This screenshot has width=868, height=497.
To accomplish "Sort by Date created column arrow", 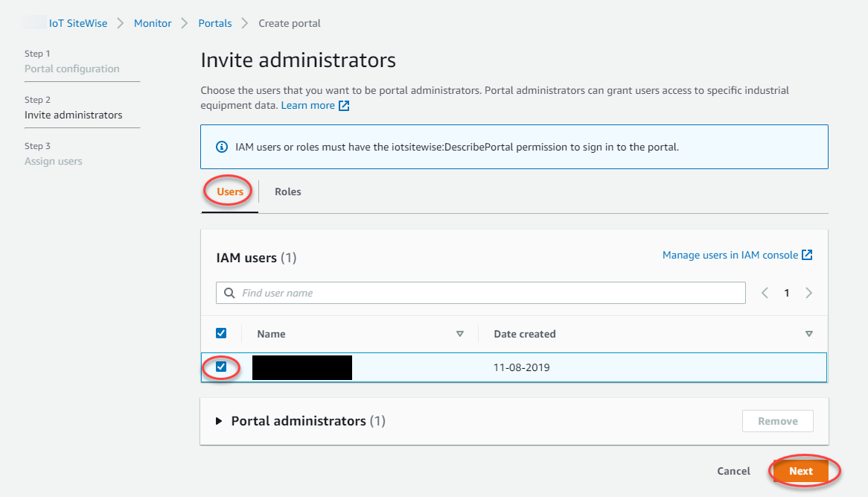I will 808,334.
